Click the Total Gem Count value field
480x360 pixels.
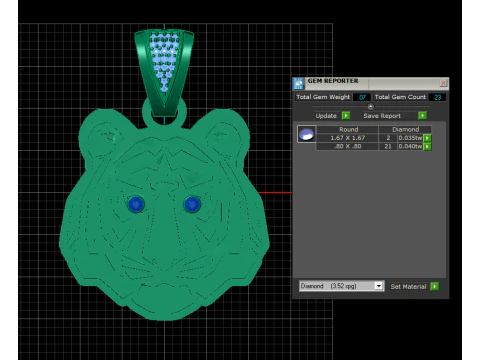(437, 97)
